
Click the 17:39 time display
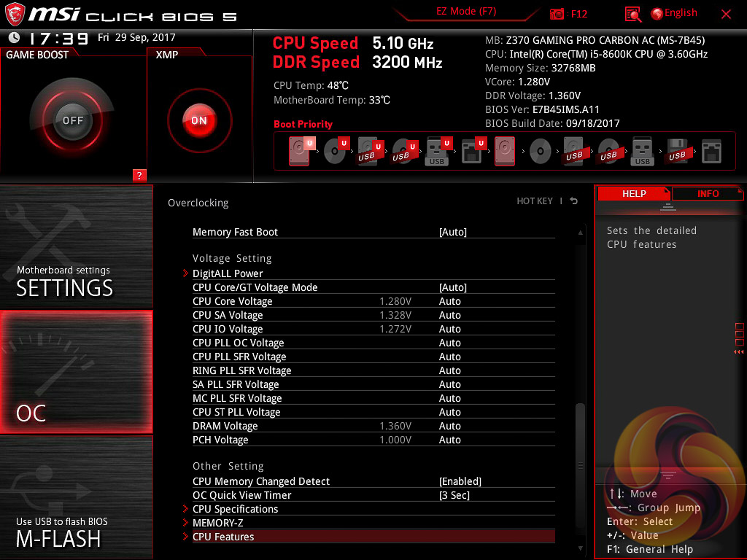coord(59,38)
